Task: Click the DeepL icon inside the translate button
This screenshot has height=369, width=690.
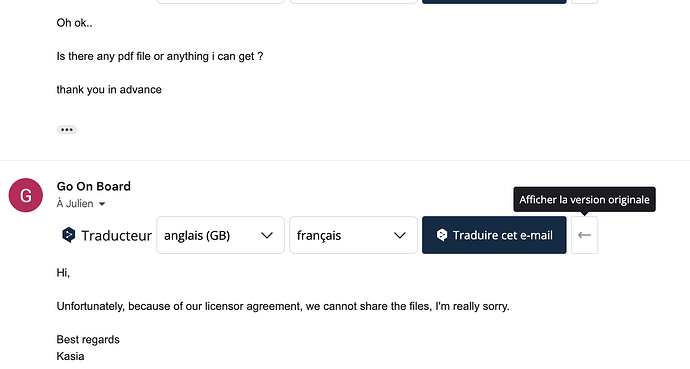Action: 442,235
